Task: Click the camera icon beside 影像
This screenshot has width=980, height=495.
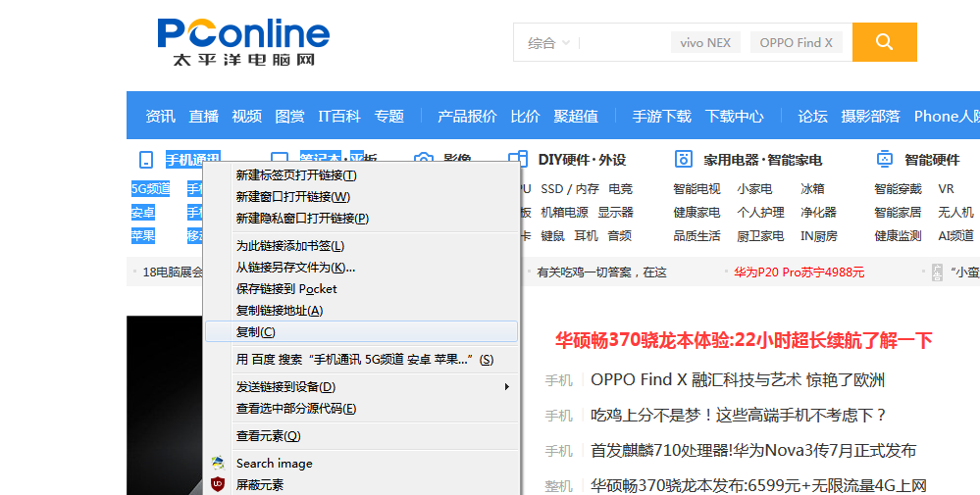Action: [424, 159]
